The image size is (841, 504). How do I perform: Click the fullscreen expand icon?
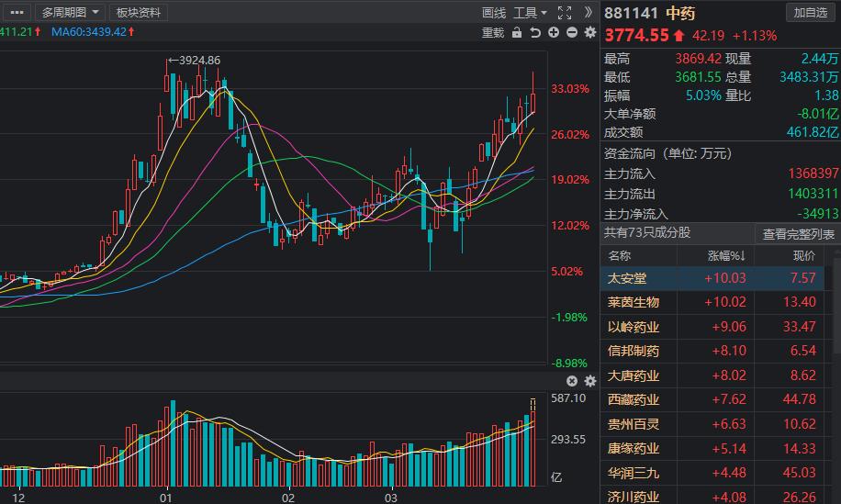(565, 12)
